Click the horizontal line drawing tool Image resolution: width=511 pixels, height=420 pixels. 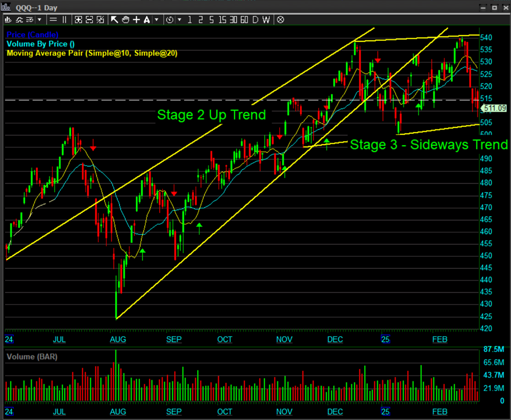(53, 19)
